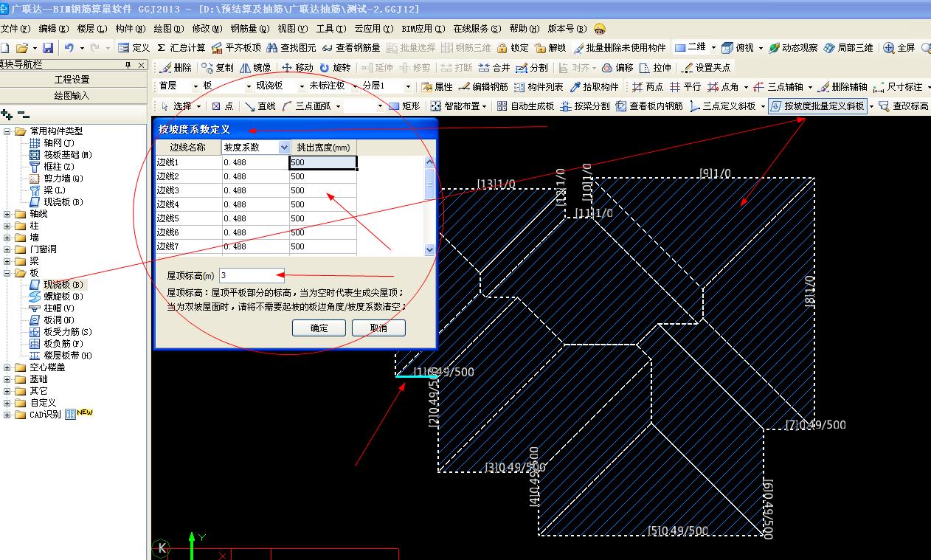Click 直线 line draw tool
Image resolution: width=931 pixels, height=560 pixels.
click(260, 106)
